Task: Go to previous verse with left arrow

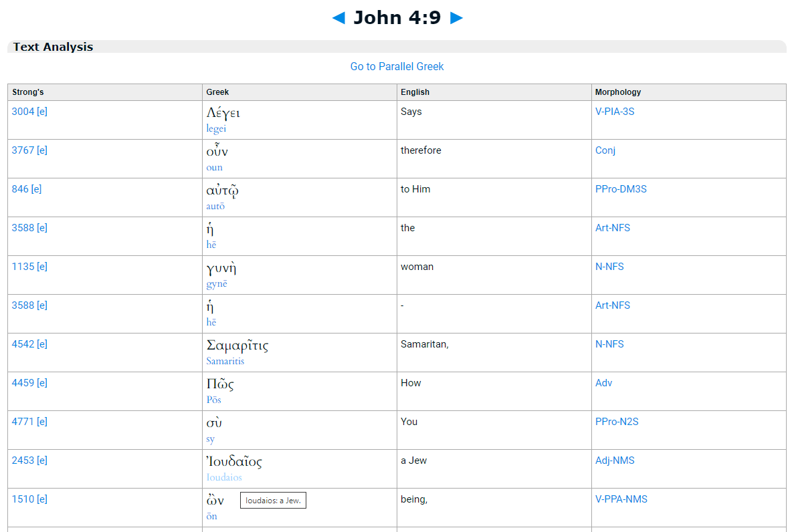Action: click(338, 18)
